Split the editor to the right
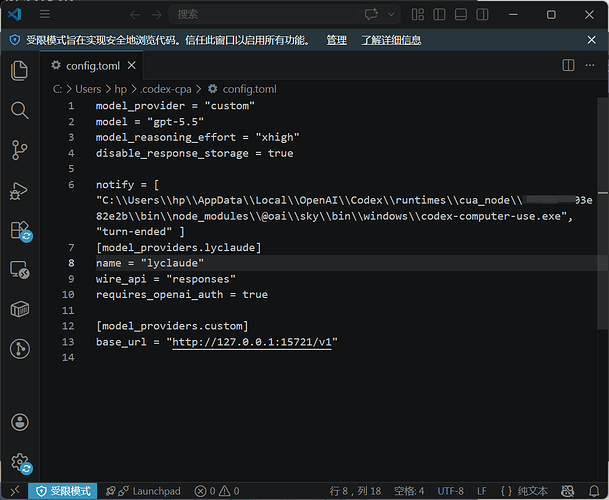The width and height of the screenshot is (609, 500). point(568,65)
